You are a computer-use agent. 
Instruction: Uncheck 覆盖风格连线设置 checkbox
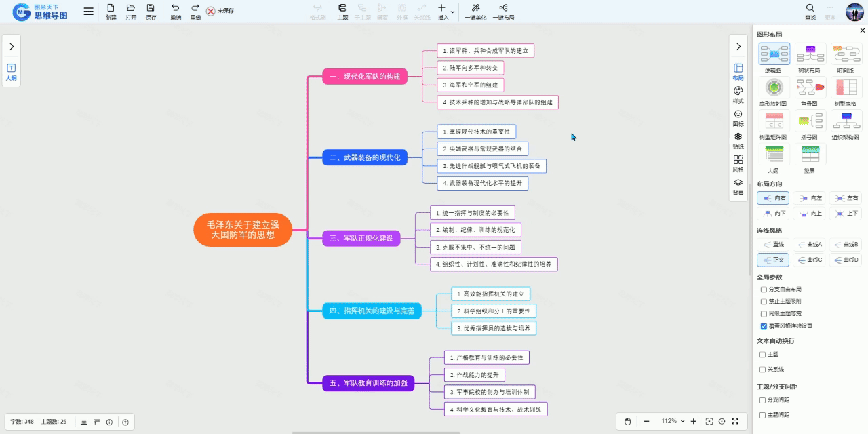pos(764,326)
